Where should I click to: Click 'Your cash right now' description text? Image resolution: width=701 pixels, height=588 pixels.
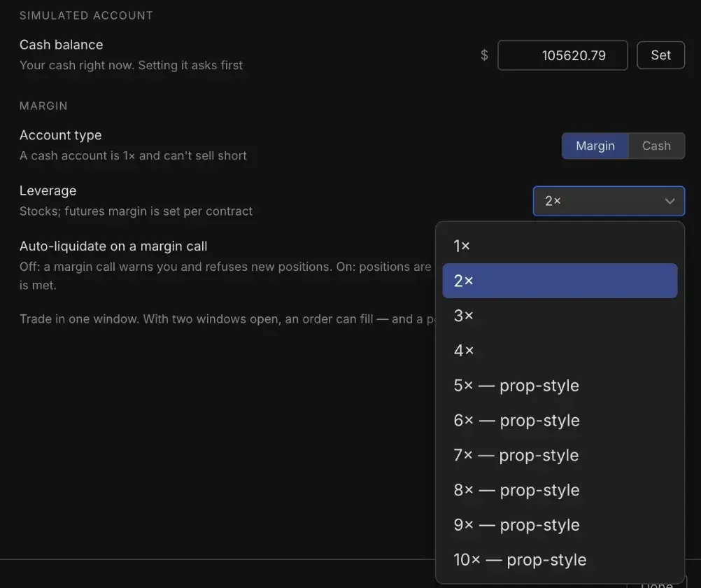point(131,65)
